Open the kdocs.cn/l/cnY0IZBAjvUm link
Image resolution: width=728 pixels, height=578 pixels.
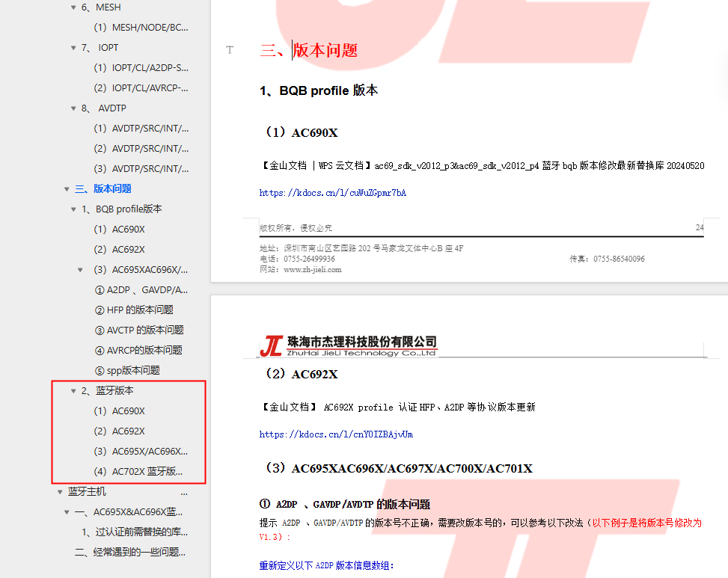click(336, 434)
